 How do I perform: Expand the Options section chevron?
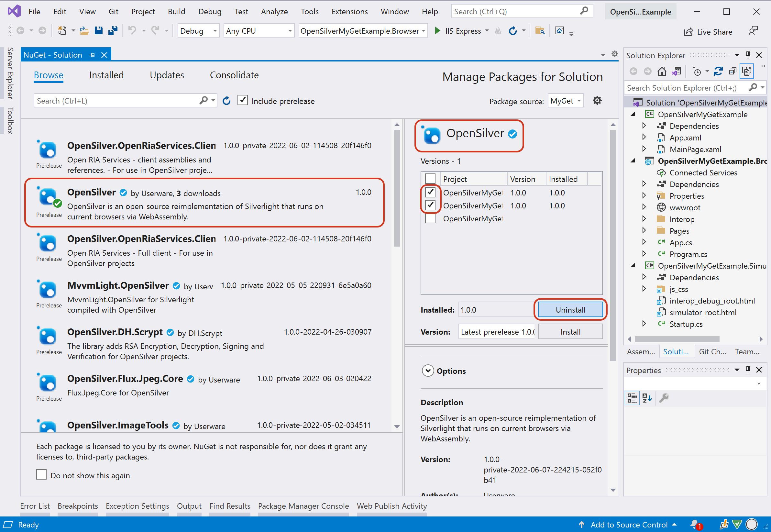[x=428, y=371]
